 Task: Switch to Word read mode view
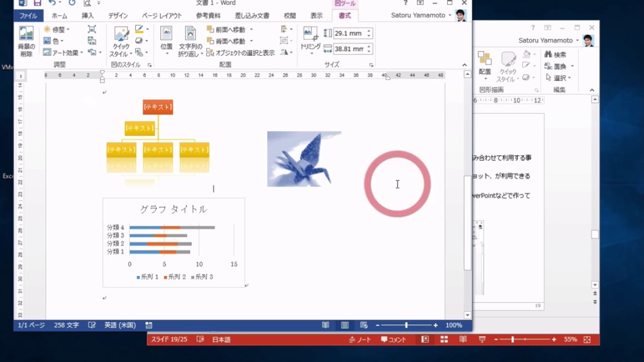point(326,325)
